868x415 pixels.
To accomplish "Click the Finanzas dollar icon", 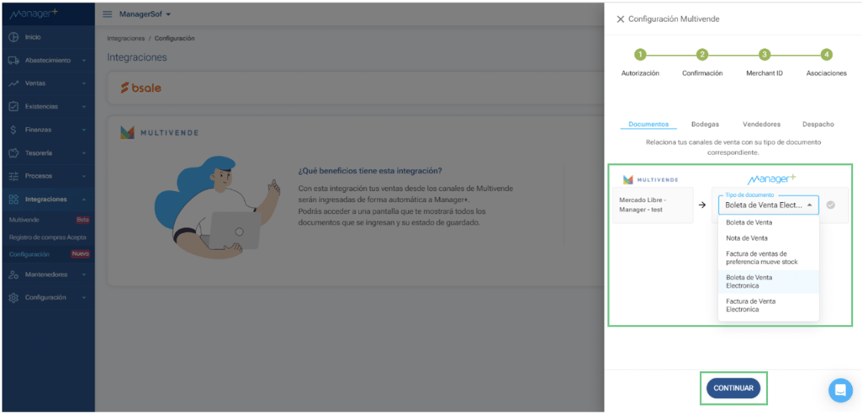I will point(13,130).
